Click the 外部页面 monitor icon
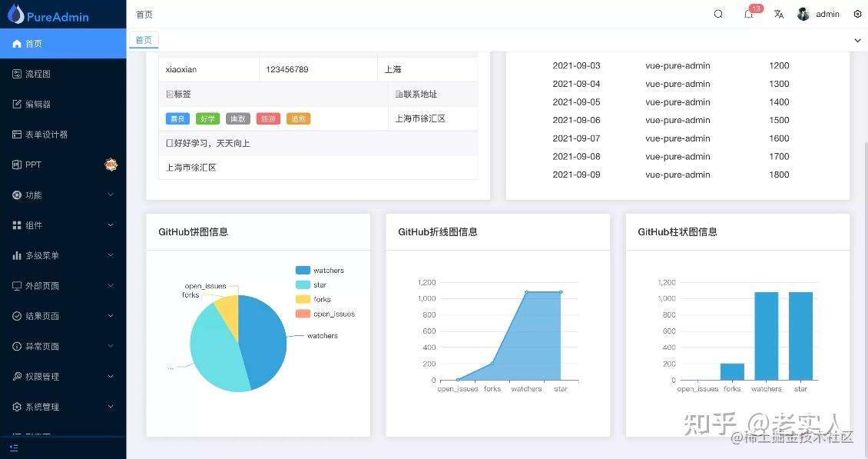 [17, 286]
